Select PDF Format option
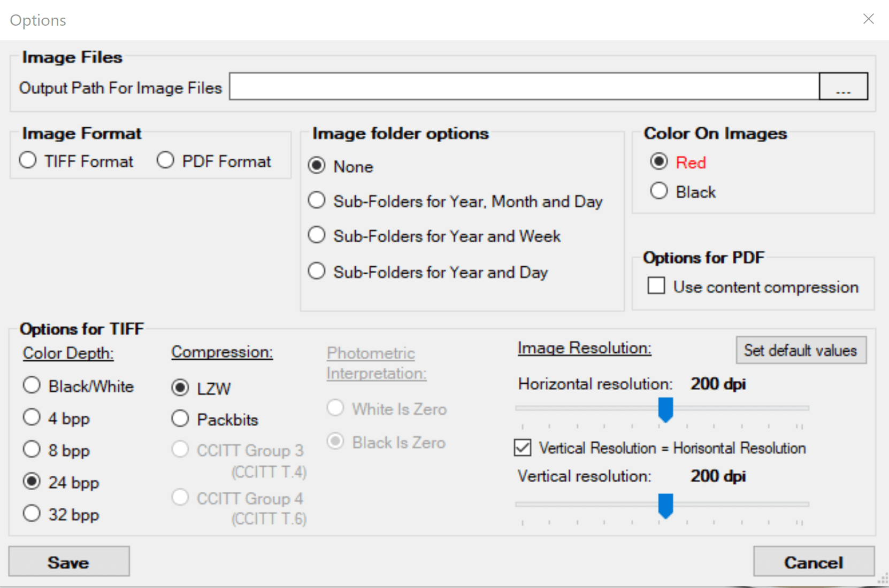Viewport: 889px width, 588px height. pos(166,160)
